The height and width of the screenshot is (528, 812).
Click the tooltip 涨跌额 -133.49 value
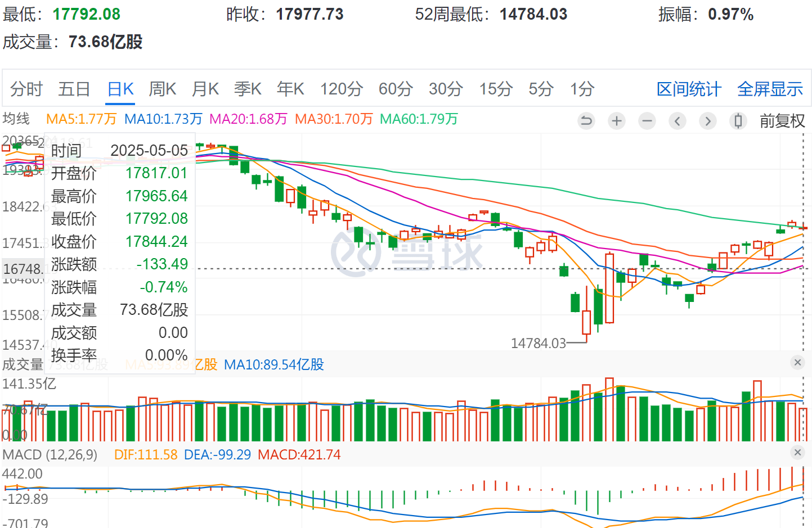point(162,264)
